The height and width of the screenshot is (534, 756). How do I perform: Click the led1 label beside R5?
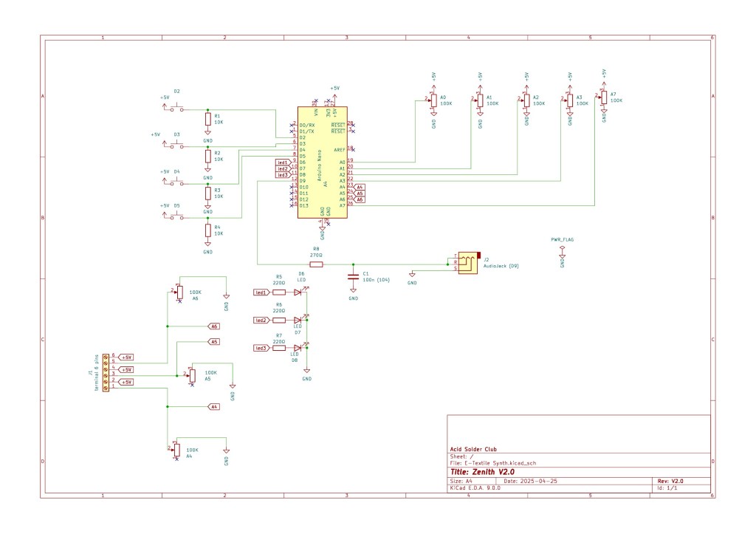tap(261, 292)
